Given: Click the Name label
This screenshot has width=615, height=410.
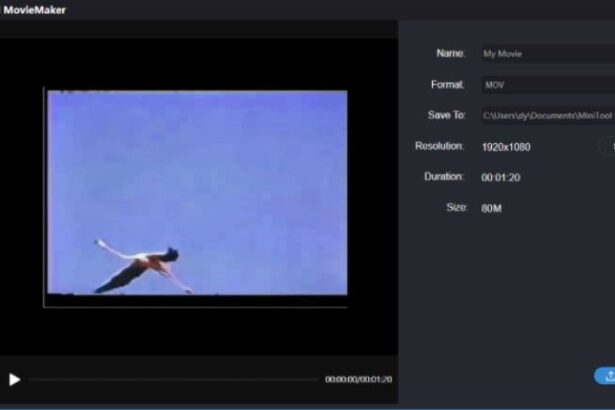Looking at the screenshot, I should [x=450, y=53].
